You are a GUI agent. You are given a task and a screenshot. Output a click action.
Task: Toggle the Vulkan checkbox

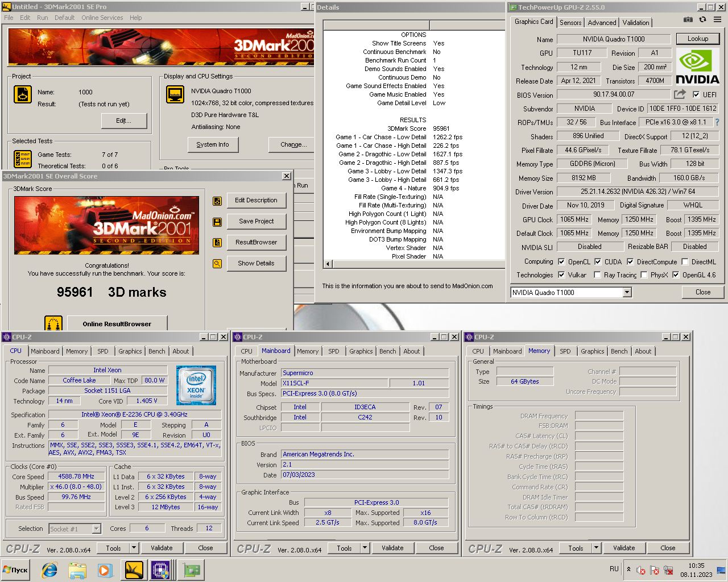point(561,275)
